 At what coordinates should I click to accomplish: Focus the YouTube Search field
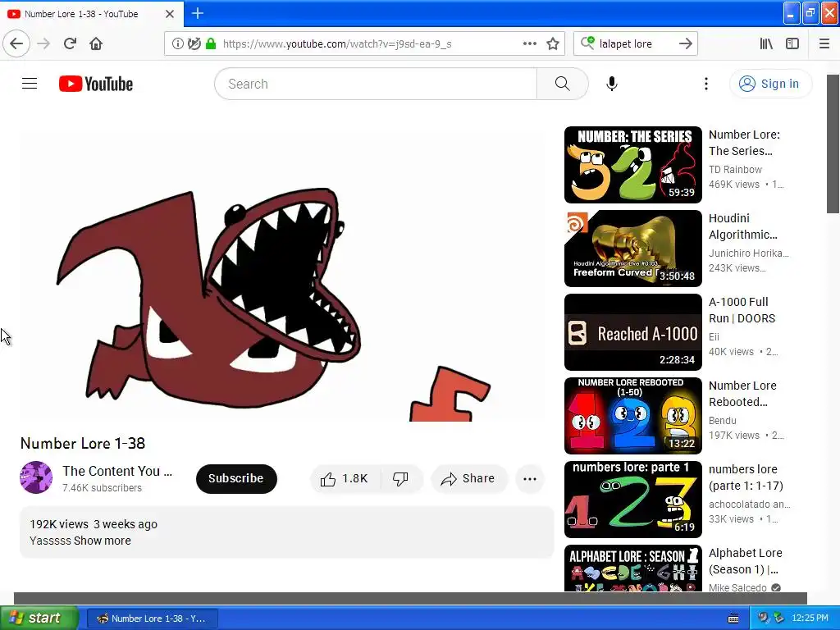[376, 84]
